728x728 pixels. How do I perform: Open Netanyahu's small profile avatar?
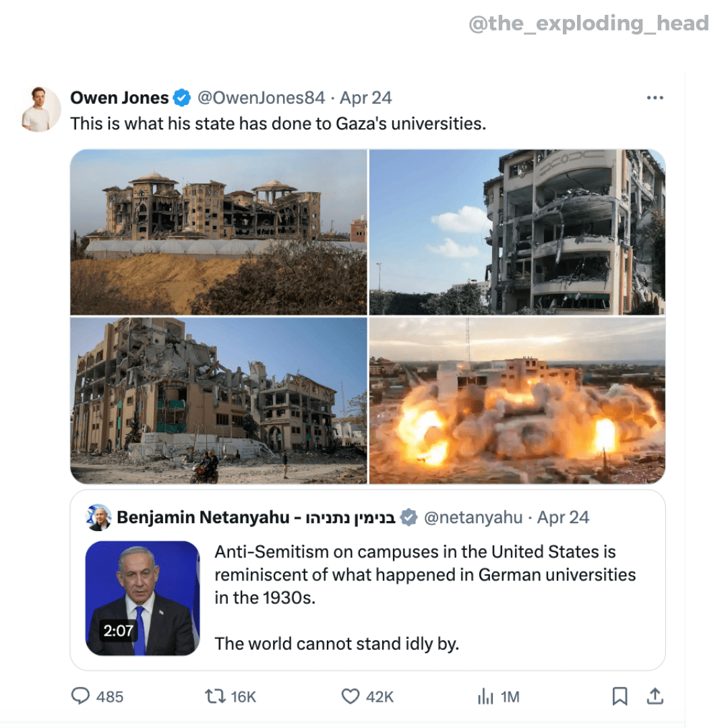98,517
